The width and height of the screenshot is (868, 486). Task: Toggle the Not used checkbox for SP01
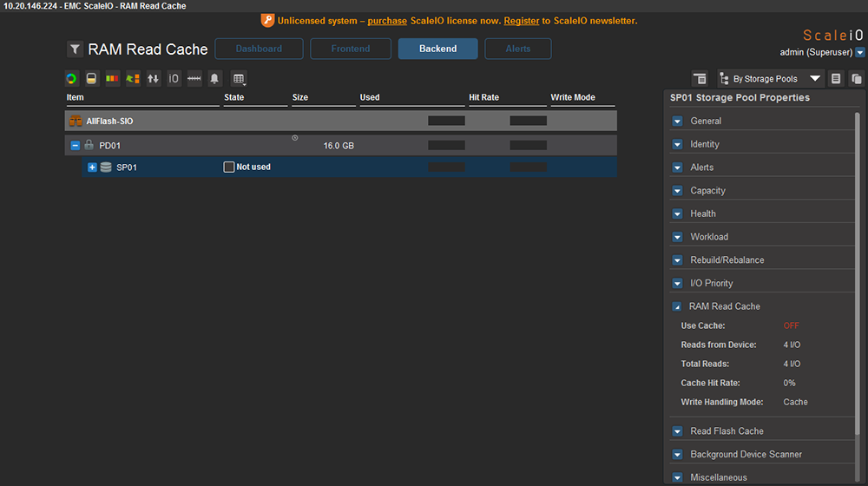pyautogui.click(x=228, y=167)
